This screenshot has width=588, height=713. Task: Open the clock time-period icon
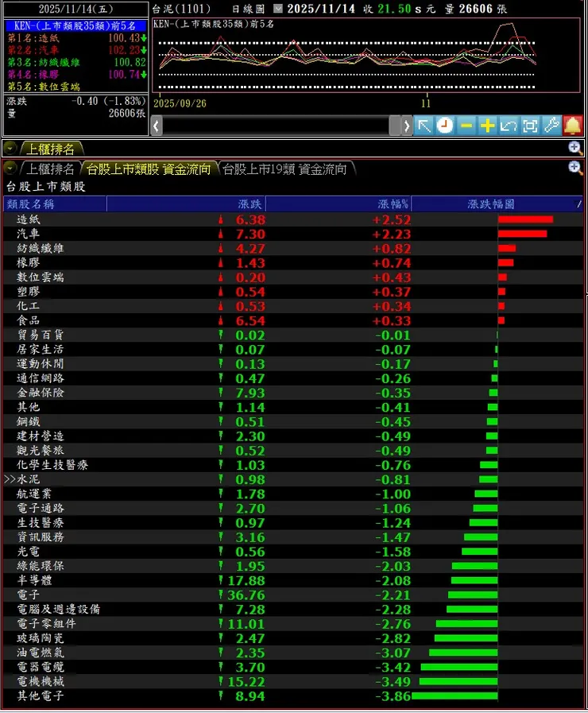[445, 126]
